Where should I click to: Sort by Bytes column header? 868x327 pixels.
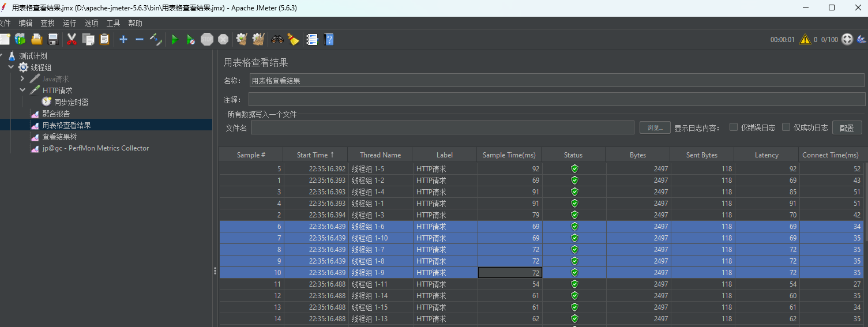638,155
